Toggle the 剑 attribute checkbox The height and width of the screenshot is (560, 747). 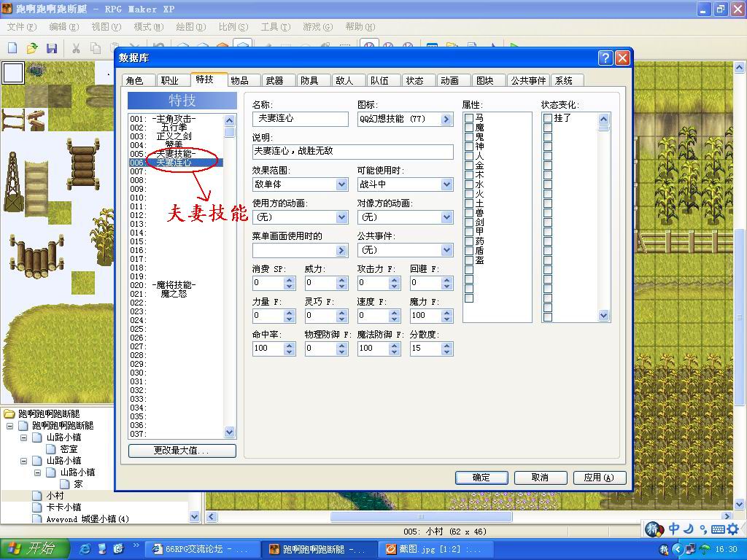469,222
